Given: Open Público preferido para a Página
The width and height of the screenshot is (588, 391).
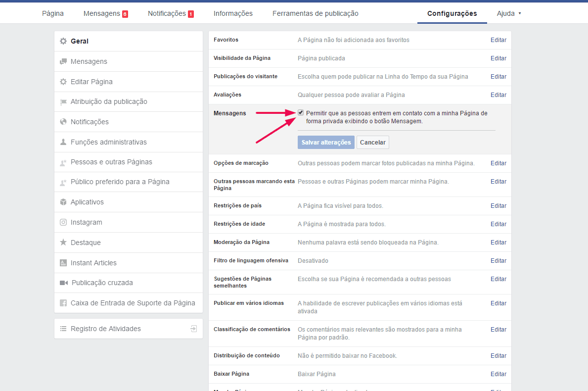Looking at the screenshot, I should 129,182.
